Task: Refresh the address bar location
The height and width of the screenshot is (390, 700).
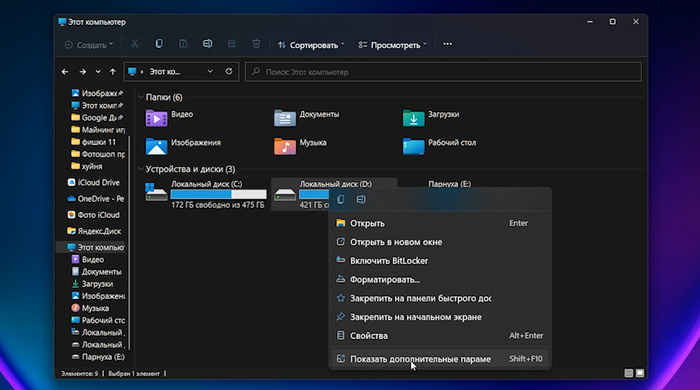Action: [229, 71]
